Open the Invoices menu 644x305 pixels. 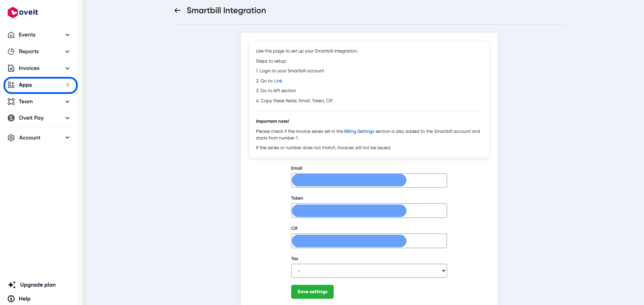[x=39, y=68]
